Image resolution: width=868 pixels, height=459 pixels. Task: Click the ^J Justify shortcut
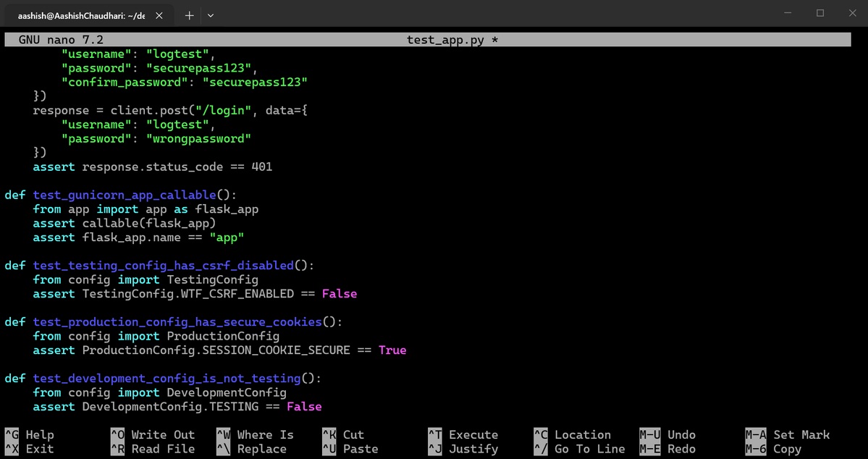463,449
